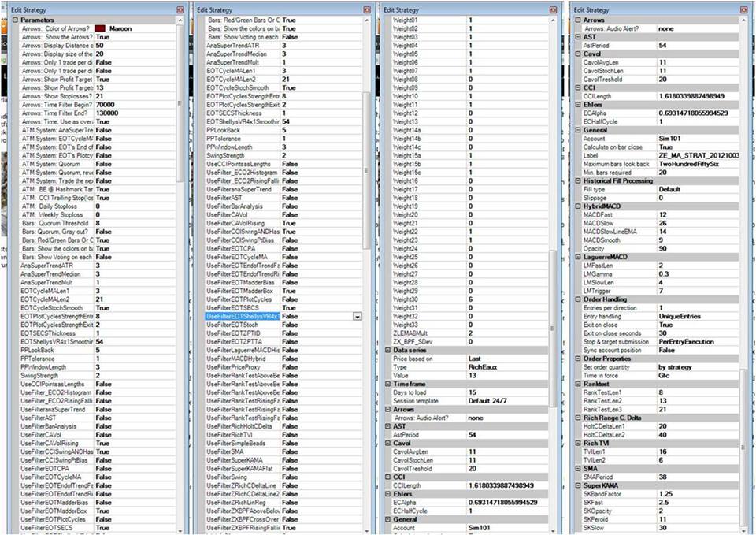Select the SKBandFactor row
This screenshot has height=535, width=756.
660,494
